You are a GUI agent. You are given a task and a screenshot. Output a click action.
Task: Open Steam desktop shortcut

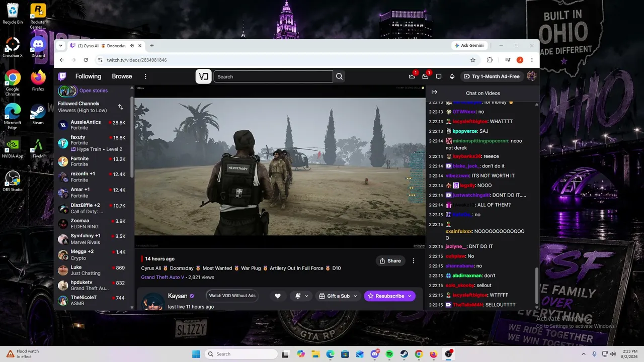coord(38,114)
